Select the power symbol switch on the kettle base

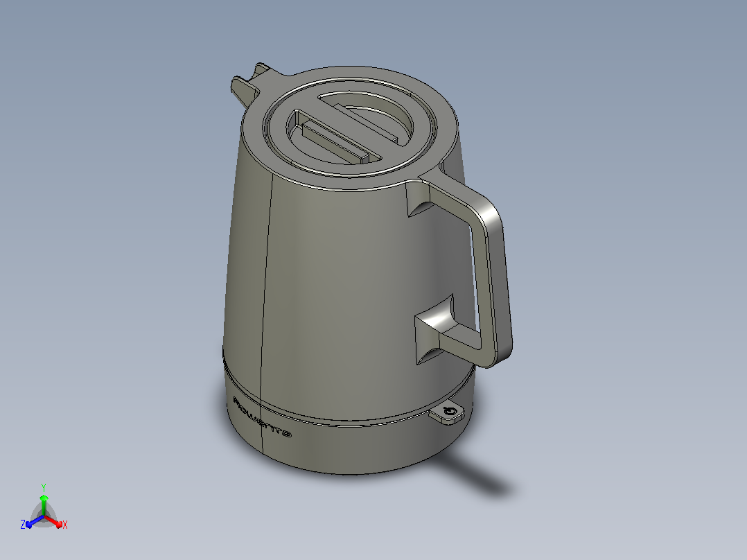coord(447,413)
